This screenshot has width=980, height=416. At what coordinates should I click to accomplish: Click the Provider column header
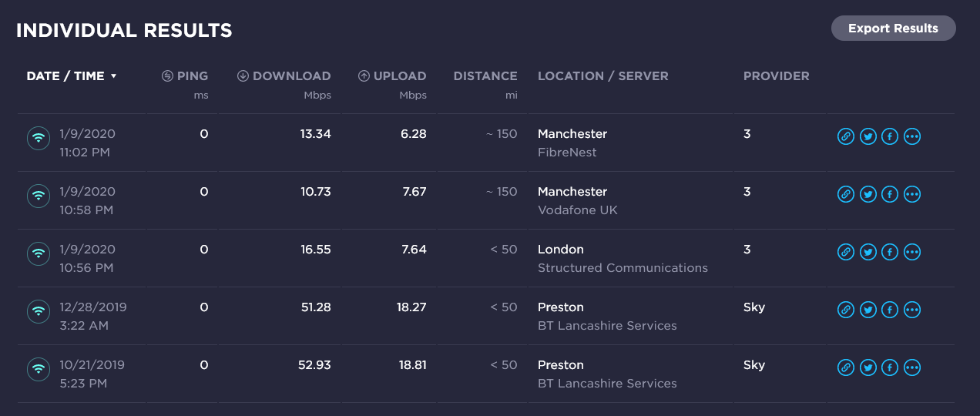(777, 76)
